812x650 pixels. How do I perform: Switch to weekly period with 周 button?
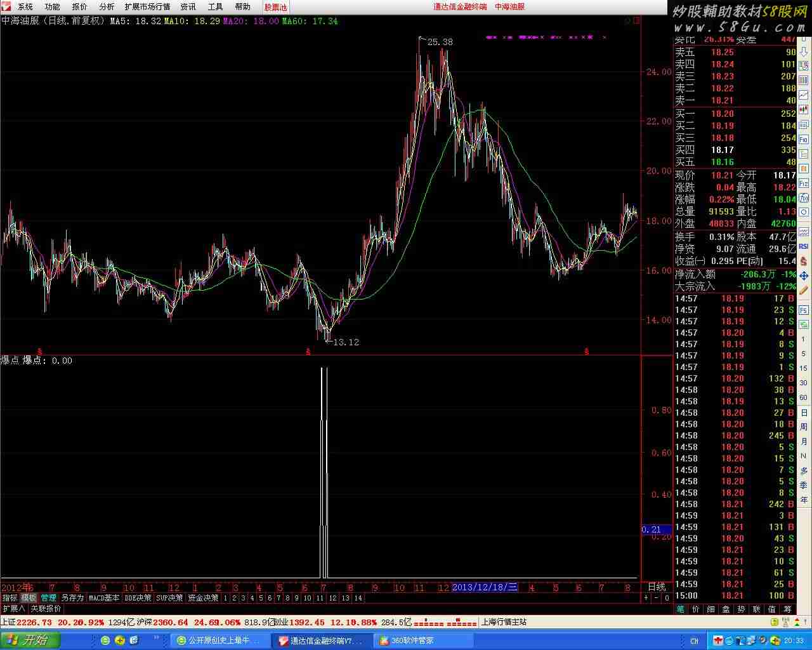pos(804,427)
